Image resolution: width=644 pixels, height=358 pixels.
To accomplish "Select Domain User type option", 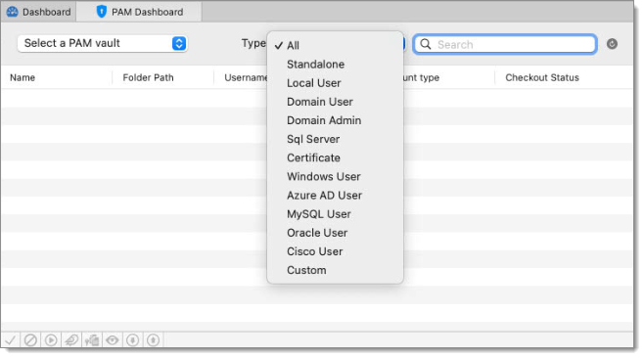I will pyautogui.click(x=335, y=102).
